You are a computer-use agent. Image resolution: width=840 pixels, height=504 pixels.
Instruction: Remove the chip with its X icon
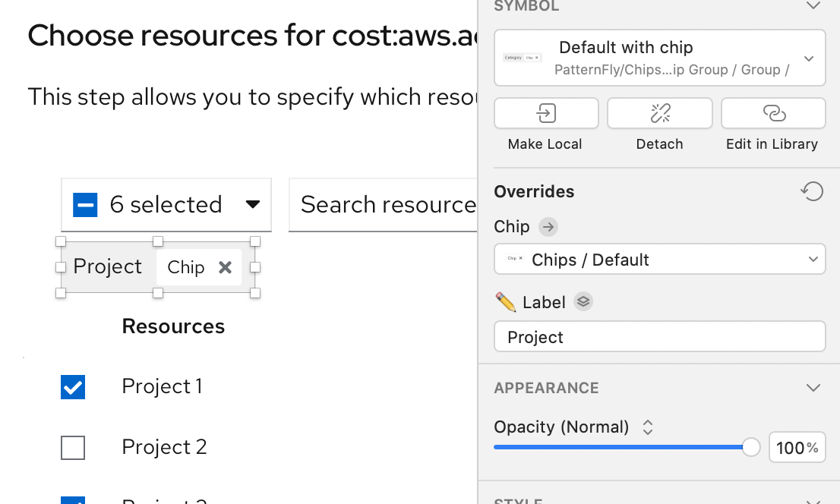pyautogui.click(x=225, y=266)
